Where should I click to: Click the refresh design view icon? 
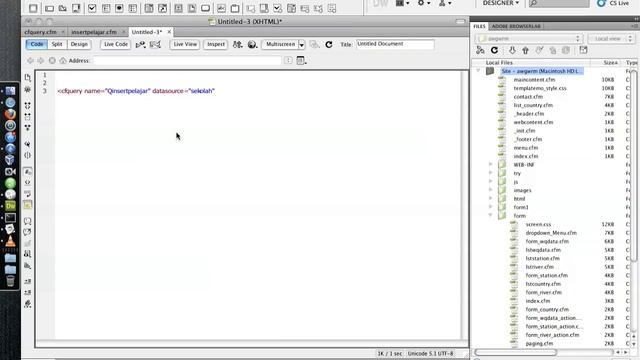pos(329,44)
